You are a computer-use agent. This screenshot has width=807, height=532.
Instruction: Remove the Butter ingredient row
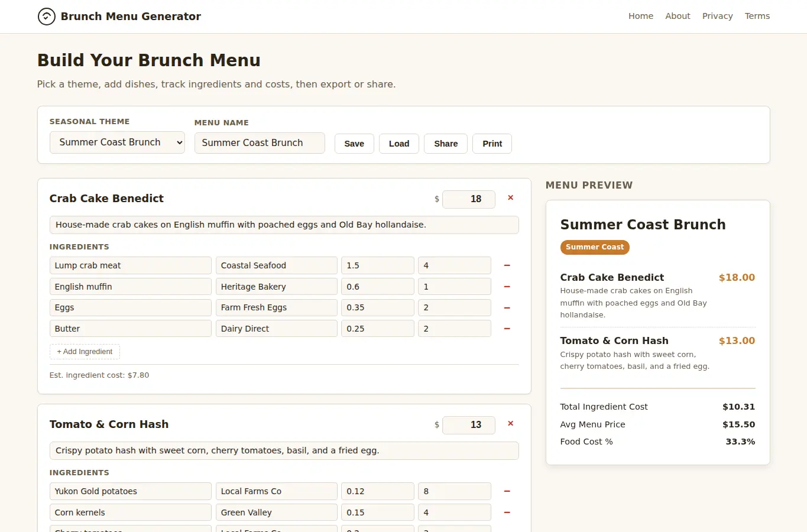[507, 329]
